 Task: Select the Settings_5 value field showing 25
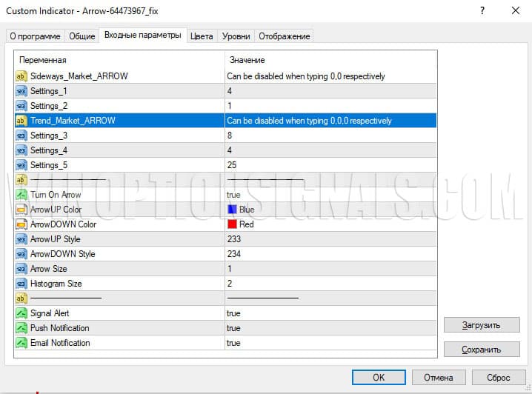tap(330, 165)
